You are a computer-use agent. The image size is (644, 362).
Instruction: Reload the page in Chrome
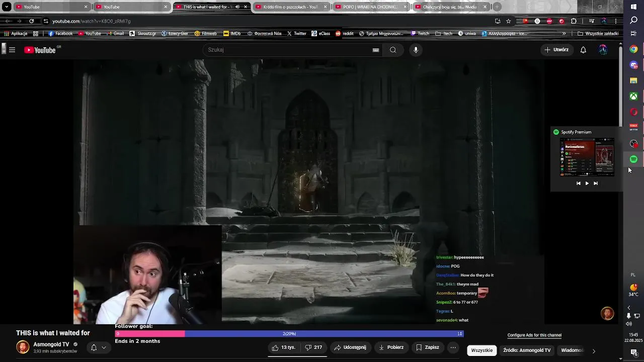[x=31, y=21]
